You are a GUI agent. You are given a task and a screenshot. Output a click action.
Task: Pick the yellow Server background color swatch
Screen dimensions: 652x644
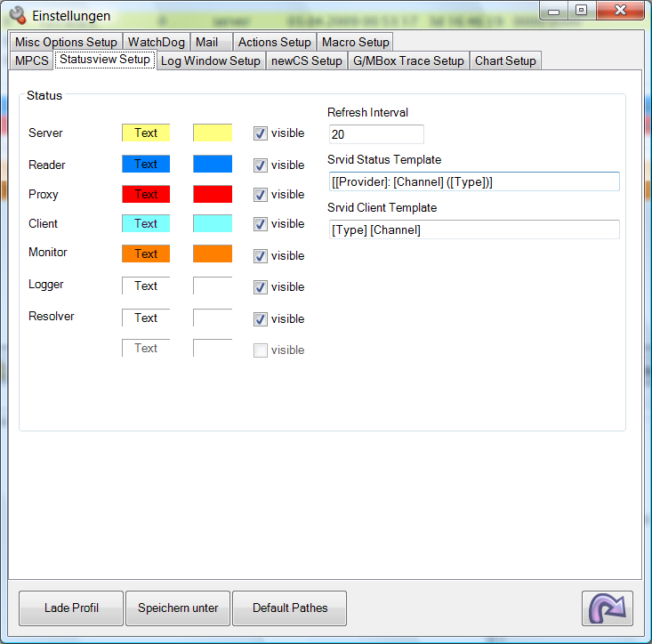[213, 133]
